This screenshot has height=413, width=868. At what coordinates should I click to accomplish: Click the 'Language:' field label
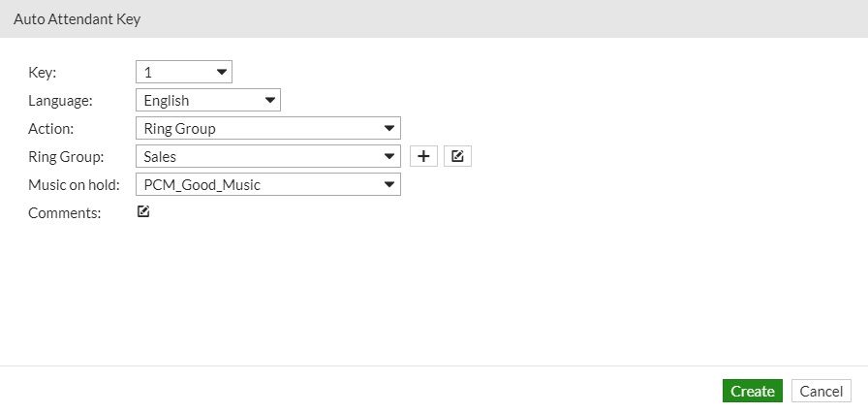(x=60, y=100)
